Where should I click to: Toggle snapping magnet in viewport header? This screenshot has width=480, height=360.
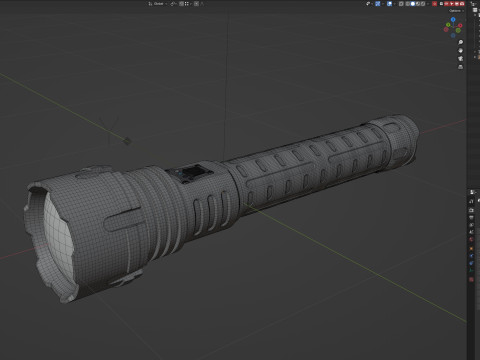pos(181,4)
